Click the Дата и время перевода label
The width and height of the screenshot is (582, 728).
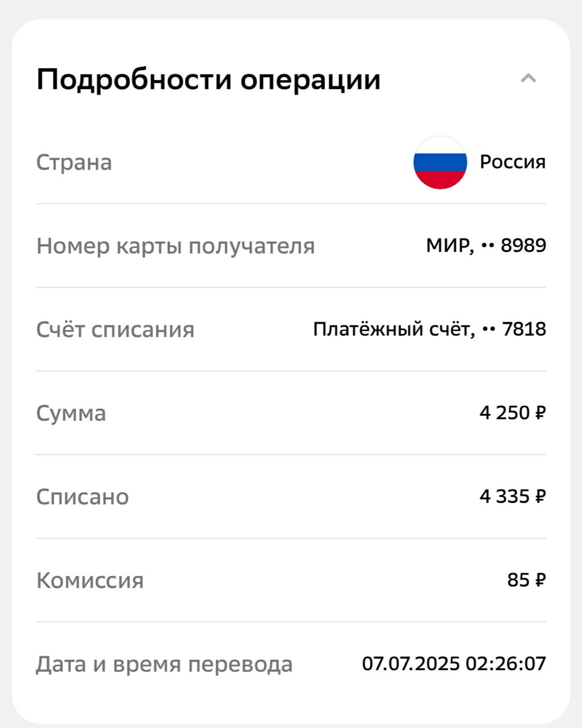[x=164, y=664]
